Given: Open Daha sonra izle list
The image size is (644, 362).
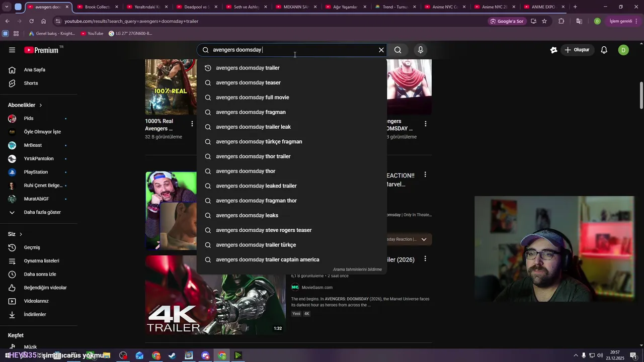Looking at the screenshot, I should coord(38,274).
